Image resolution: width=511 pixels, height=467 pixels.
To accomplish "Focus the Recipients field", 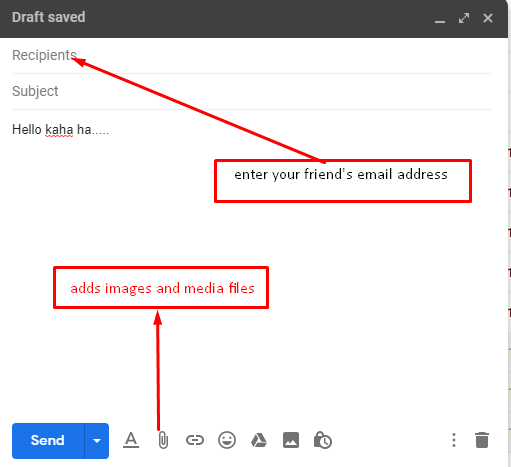I will click(x=252, y=55).
